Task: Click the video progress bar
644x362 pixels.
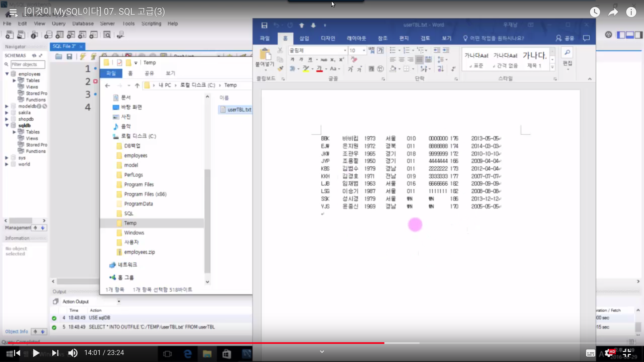Action: (322, 343)
